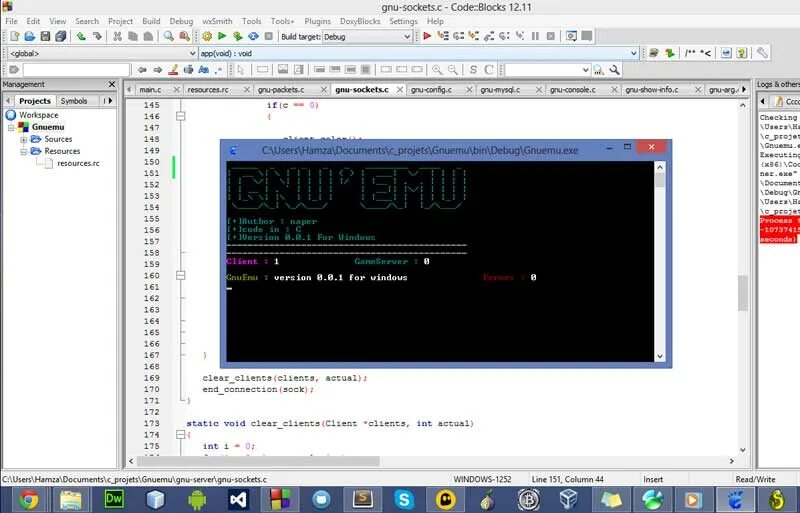
Task: Click the Redo arrow icon
Action: pyautogui.click(x=97, y=36)
